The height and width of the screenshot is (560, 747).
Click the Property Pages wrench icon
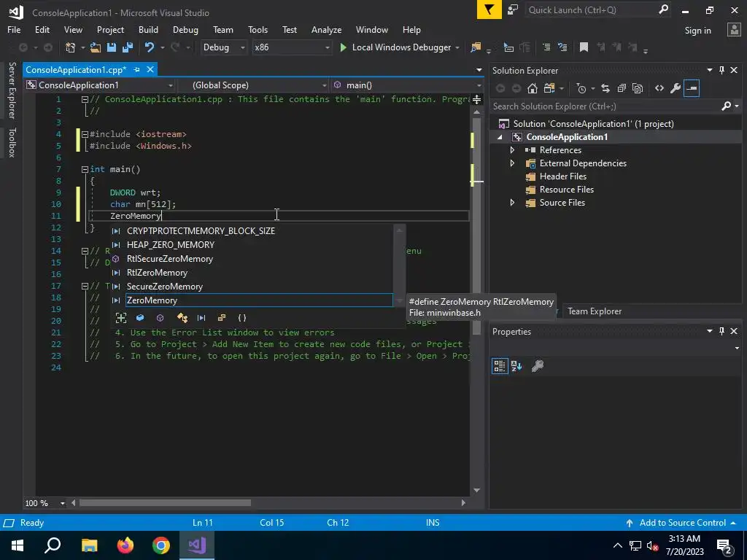[538, 366]
